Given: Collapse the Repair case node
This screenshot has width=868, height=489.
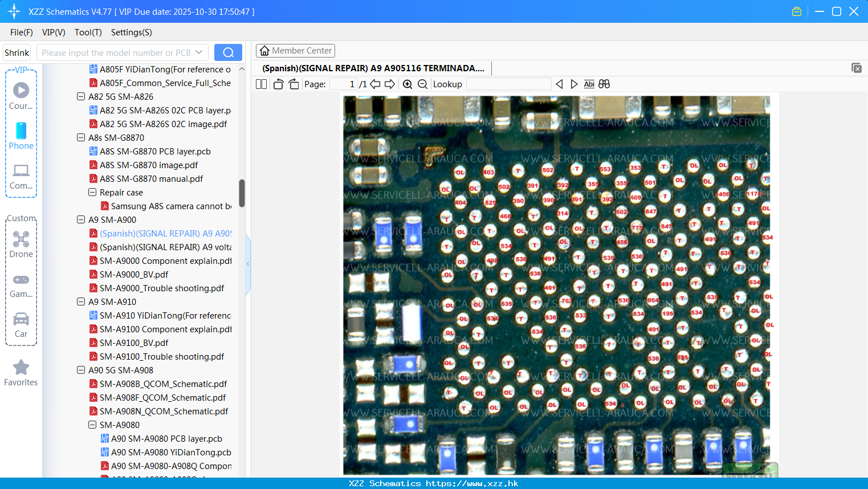Looking at the screenshot, I should (92, 193).
